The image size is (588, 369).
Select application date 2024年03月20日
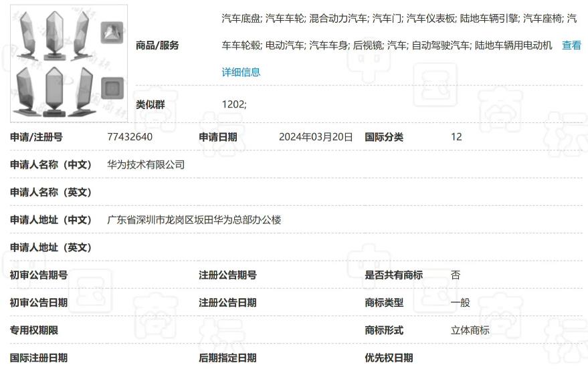click(x=316, y=137)
